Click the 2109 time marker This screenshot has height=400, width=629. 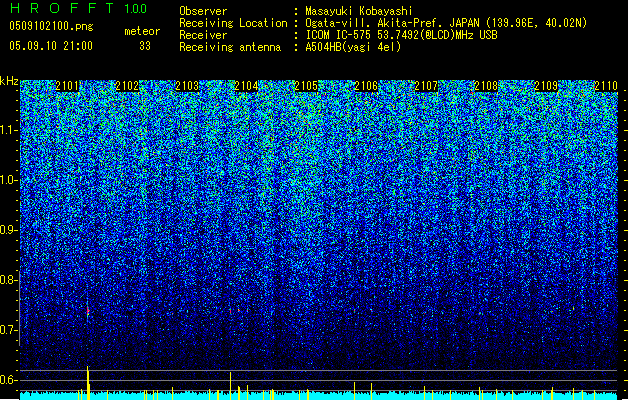click(x=546, y=86)
